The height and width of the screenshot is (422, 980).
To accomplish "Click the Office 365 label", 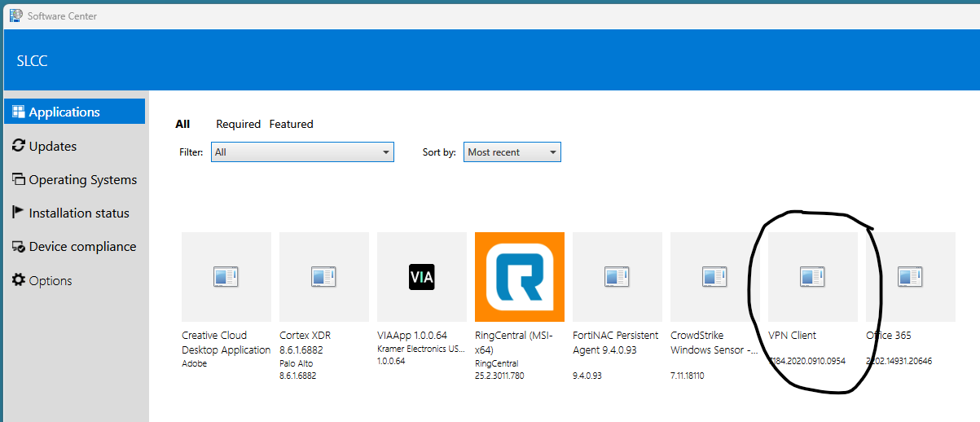I will point(889,335).
